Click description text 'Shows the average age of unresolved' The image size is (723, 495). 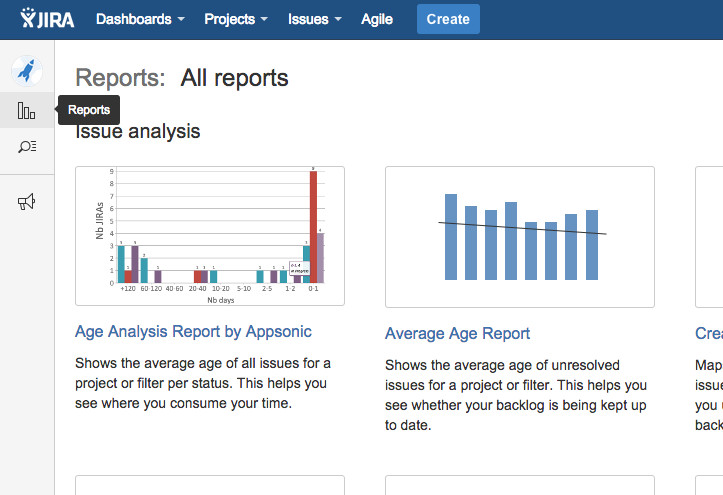click(502, 365)
